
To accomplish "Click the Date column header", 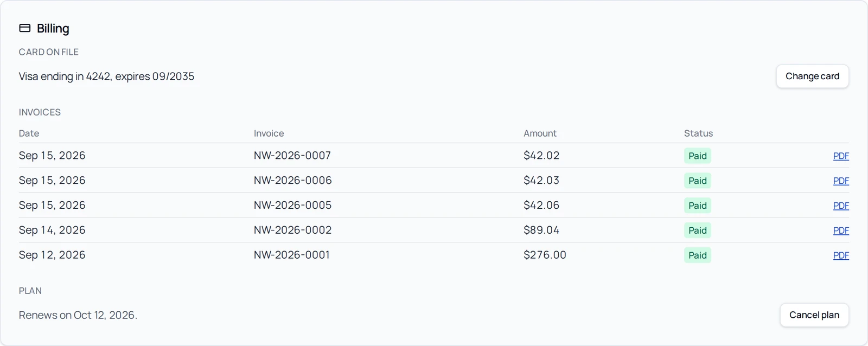I will pyautogui.click(x=29, y=133).
